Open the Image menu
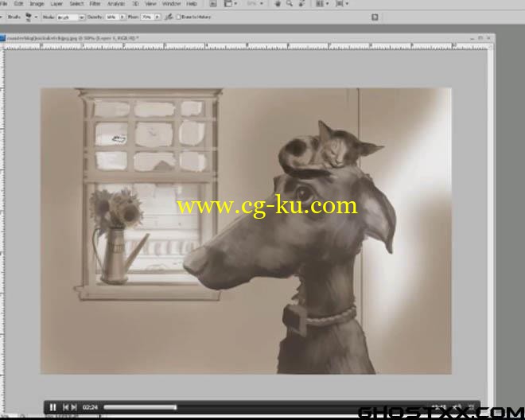The width and height of the screenshot is (525, 420). click(x=37, y=4)
